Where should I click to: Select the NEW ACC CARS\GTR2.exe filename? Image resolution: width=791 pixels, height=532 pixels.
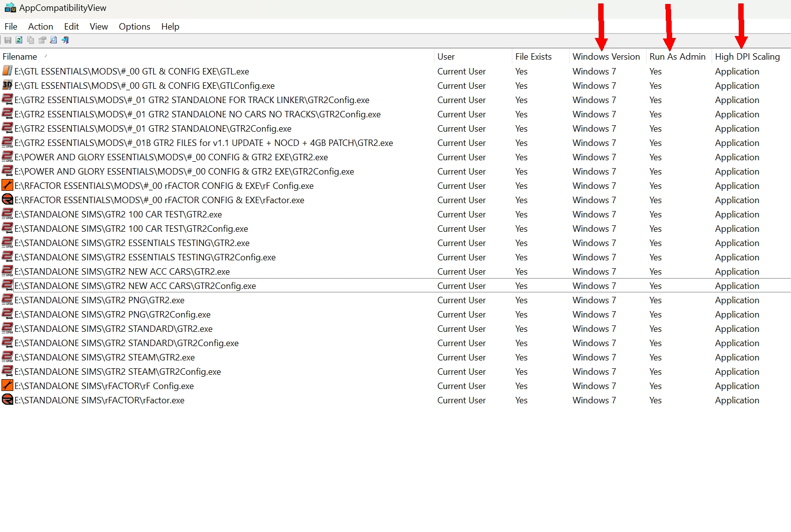[x=122, y=272]
